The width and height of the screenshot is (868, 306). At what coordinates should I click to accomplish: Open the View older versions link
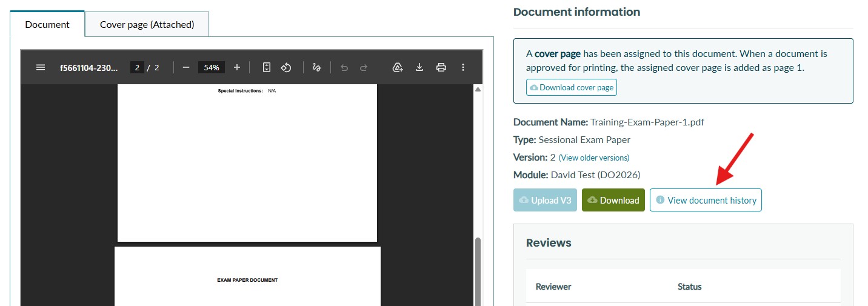(594, 158)
